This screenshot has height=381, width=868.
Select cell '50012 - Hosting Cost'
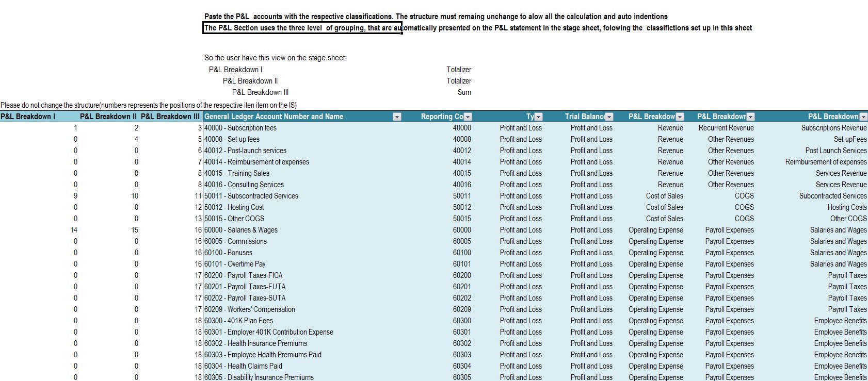click(x=302, y=207)
